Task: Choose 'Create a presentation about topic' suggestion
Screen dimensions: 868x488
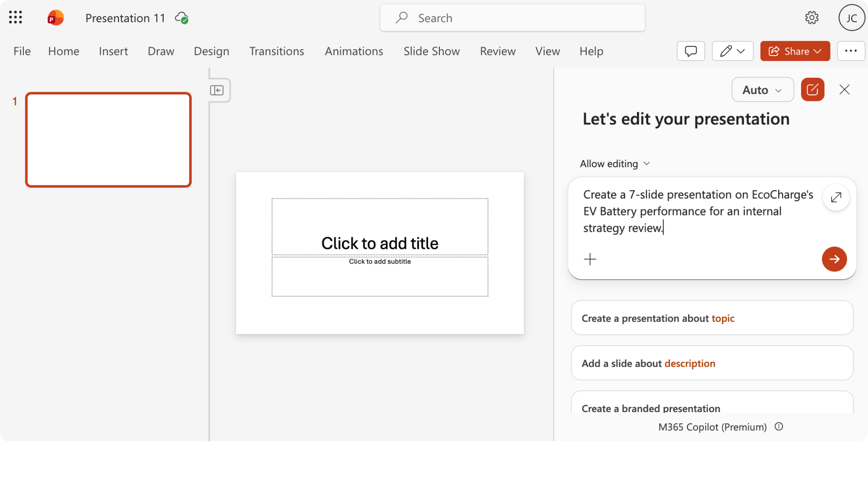Action: (x=712, y=318)
